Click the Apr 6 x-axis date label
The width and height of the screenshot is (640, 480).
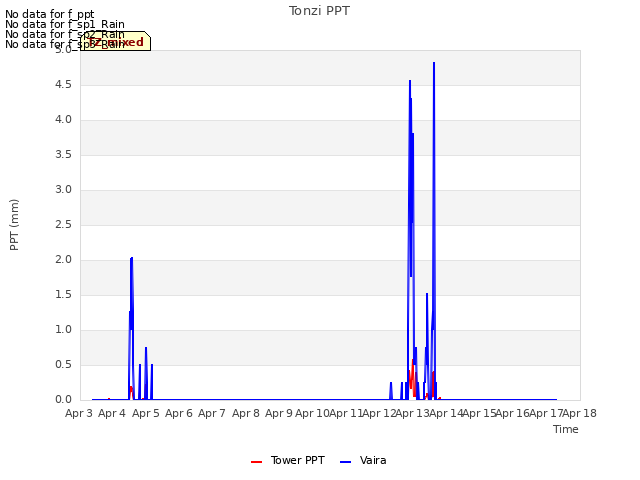pos(179,413)
